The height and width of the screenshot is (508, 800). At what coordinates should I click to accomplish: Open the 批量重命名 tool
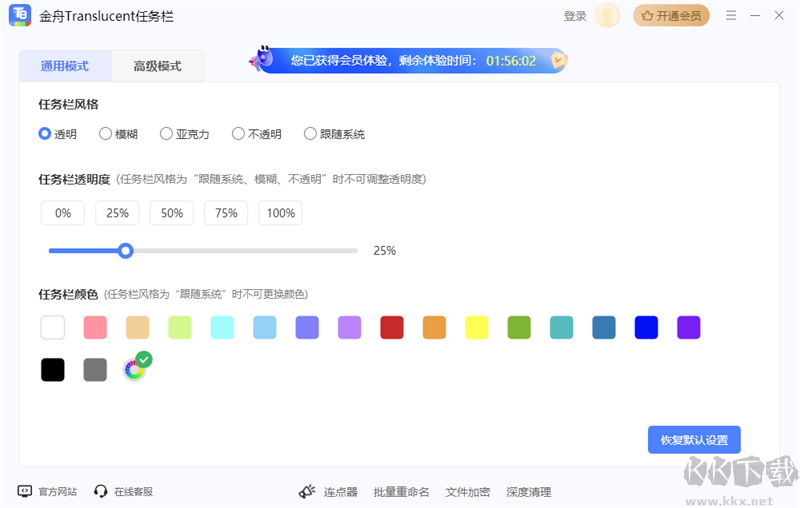point(401,491)
